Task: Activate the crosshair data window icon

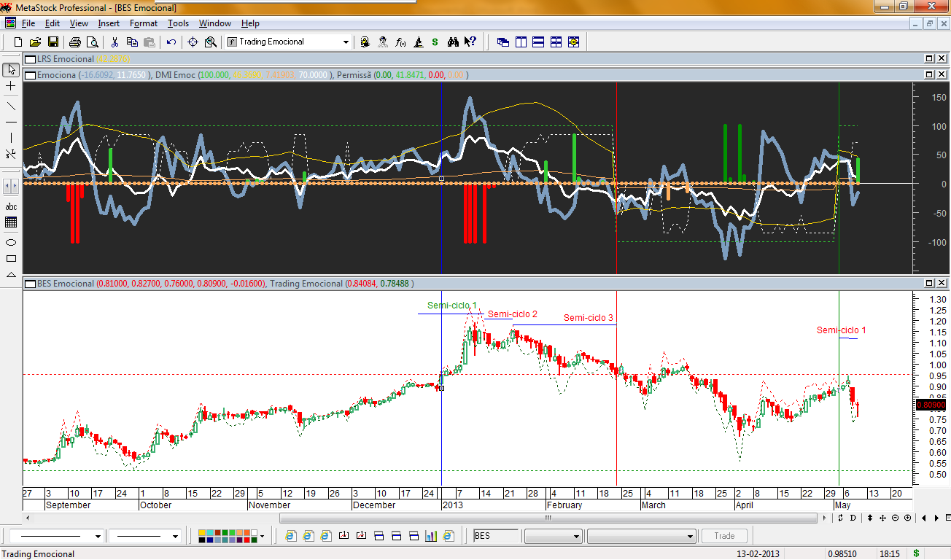Action: coord(193,42)
